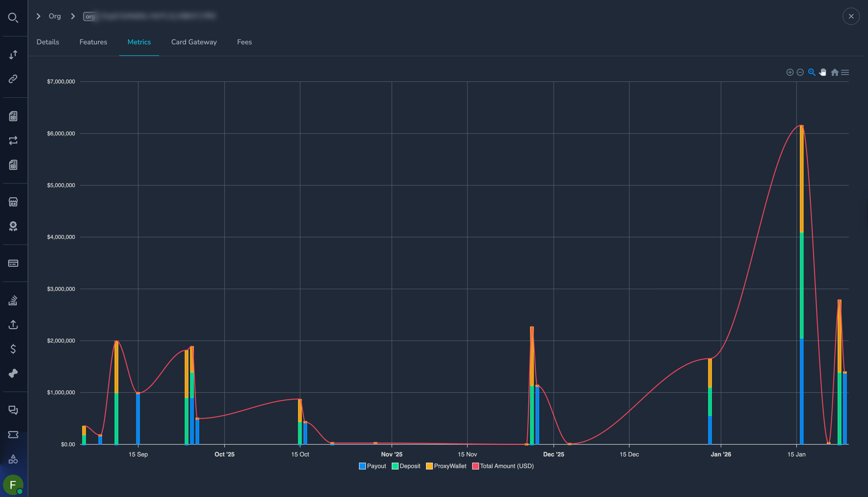Click the ticket icon in sidebar
868x497 pixels.
point(13,435)
